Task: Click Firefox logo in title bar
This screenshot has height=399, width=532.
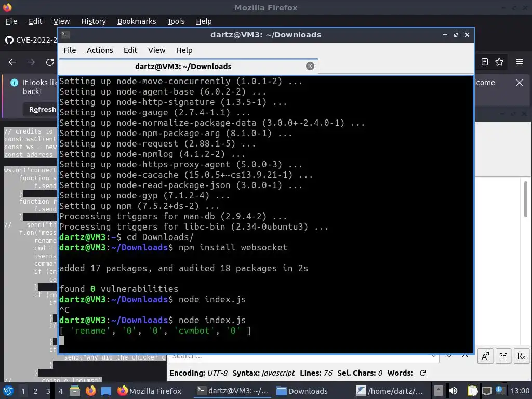Action: pyautogui.click(x=7, y=7)
